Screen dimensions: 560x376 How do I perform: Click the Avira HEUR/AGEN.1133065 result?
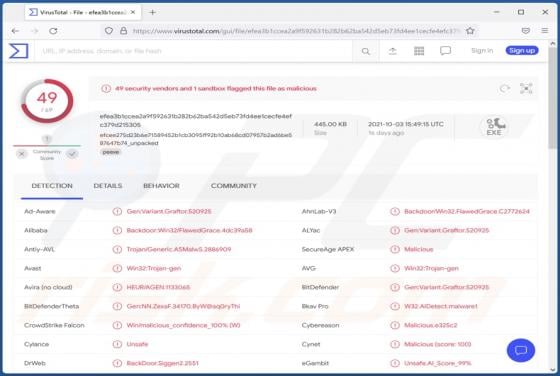[158, 287]
